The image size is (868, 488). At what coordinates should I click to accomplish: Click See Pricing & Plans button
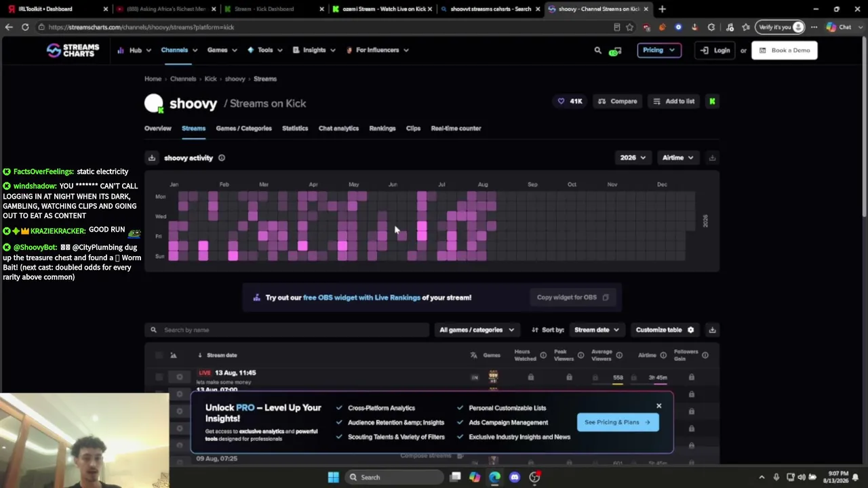tap(618, 422)
